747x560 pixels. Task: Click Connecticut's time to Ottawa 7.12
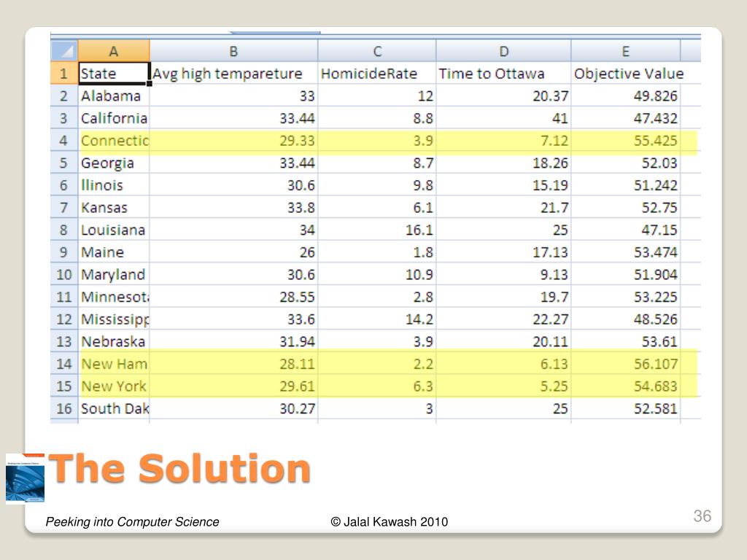coord(503,141)
